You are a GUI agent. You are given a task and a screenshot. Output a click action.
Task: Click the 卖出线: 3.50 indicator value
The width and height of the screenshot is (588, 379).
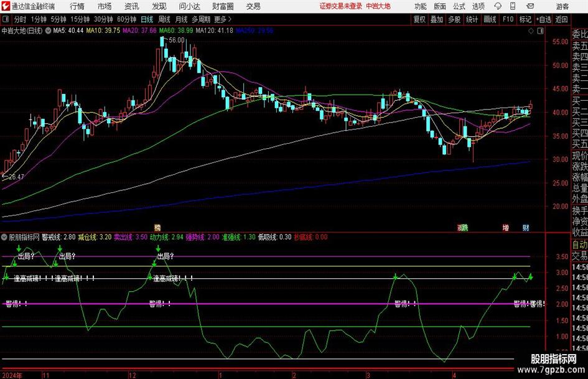point(131,237)
